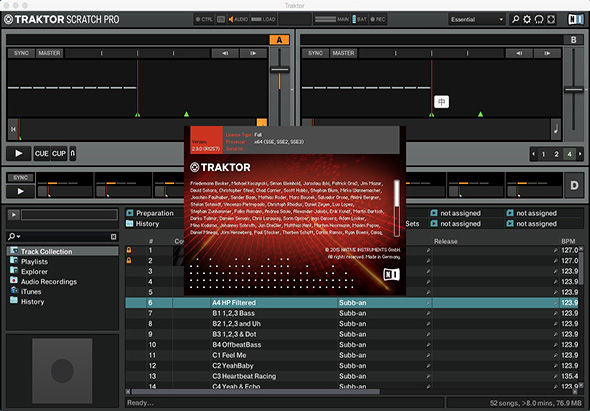Open the Essential layout dropdown
Screen dimensions: 590x411
[x=477, y=20]
